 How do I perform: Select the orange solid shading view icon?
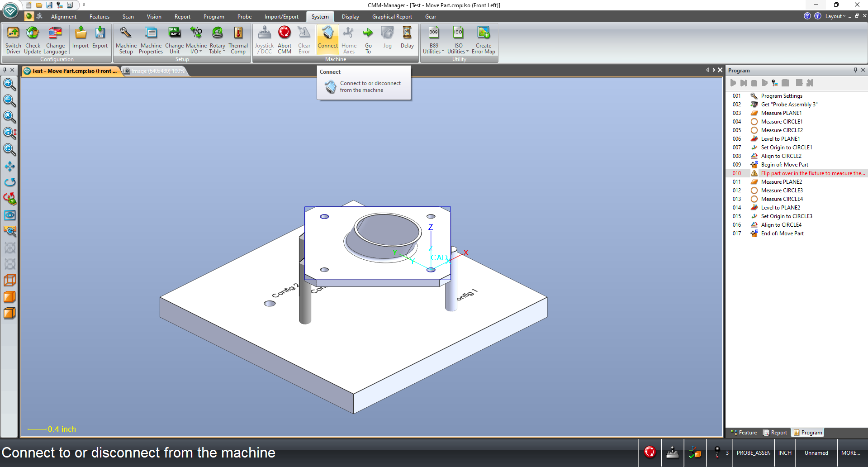pyautogui.click(x=9, y=297)
